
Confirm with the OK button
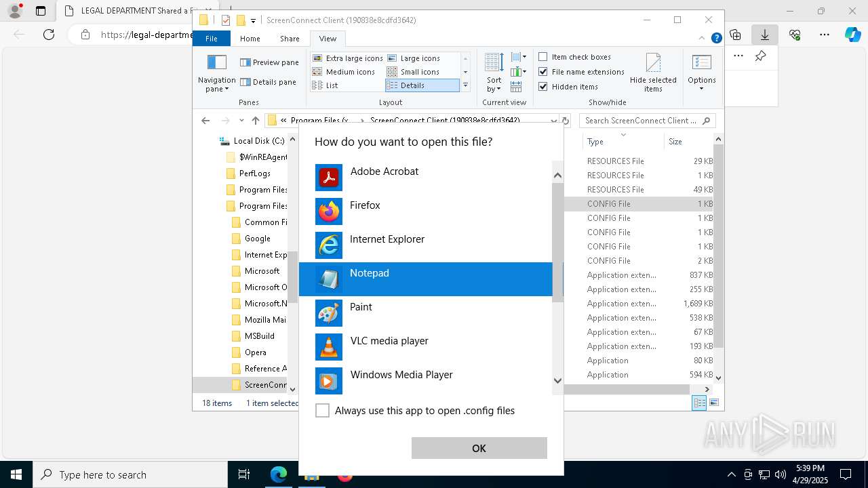(479, 448)
